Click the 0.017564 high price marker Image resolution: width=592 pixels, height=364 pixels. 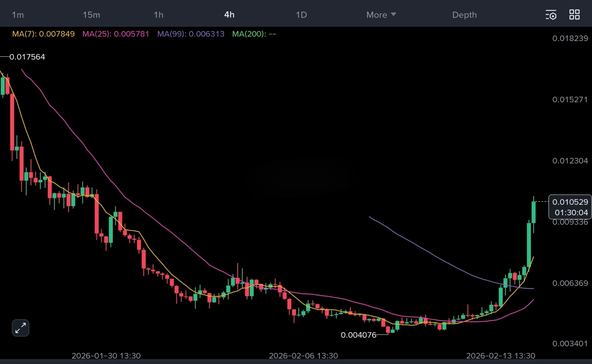click(x=27, y=57)
